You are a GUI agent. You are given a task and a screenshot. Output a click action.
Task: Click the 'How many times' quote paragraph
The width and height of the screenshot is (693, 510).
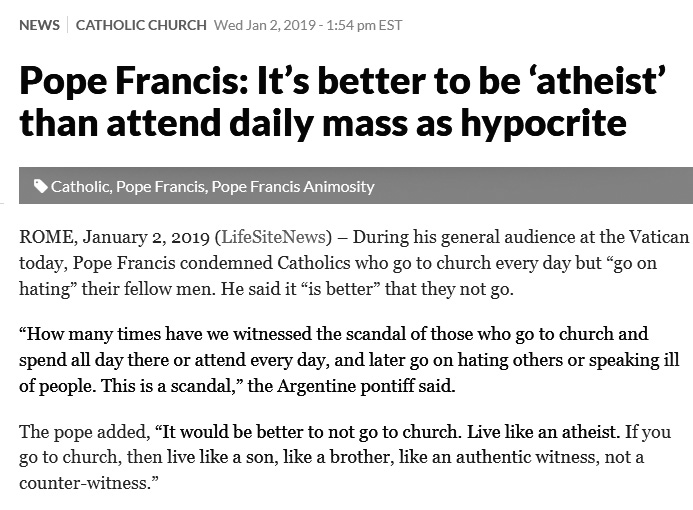(x=349, y=360)
